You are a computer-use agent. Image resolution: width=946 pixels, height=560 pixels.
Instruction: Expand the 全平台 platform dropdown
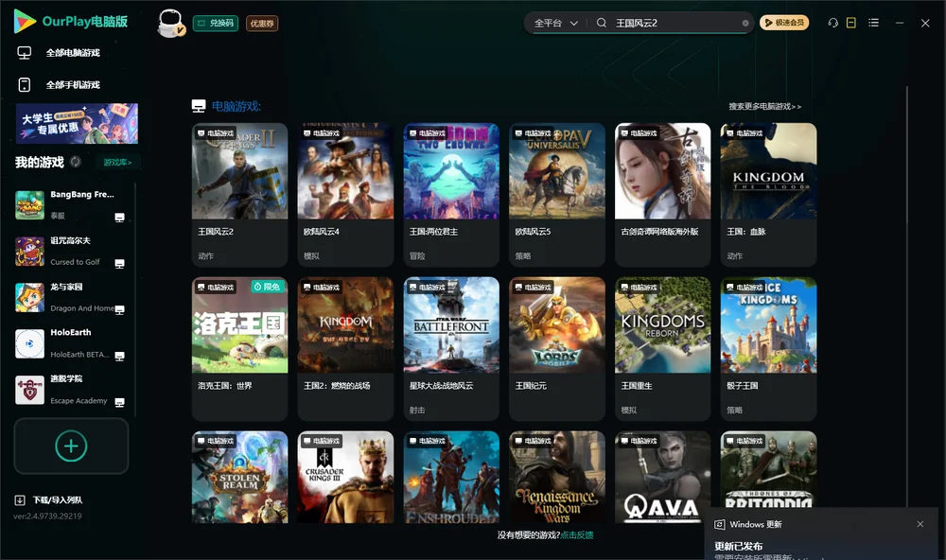555,23
